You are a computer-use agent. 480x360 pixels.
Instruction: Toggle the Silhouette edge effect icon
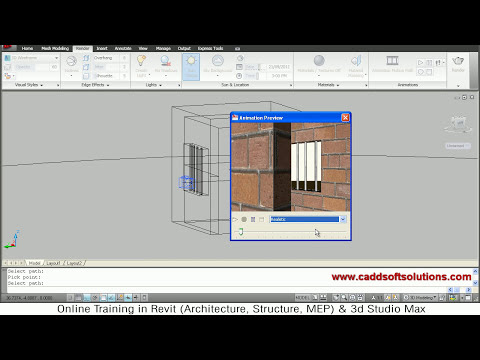click(x=86, y=76)
